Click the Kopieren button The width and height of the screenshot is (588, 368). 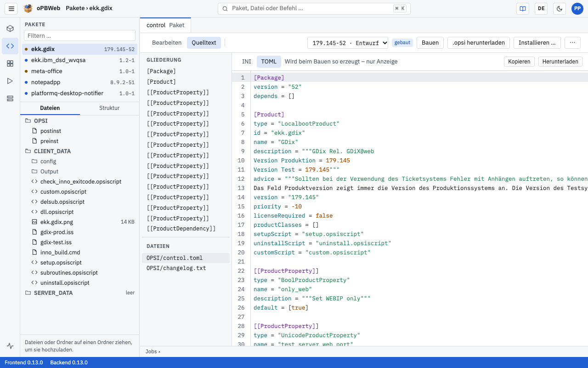tap(519, 62)
